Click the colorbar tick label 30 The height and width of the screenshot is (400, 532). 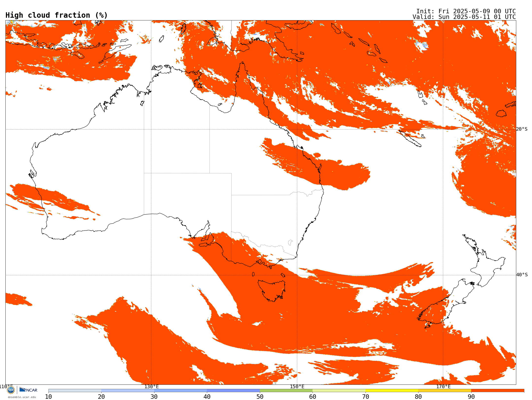click(x=154, y=397)
